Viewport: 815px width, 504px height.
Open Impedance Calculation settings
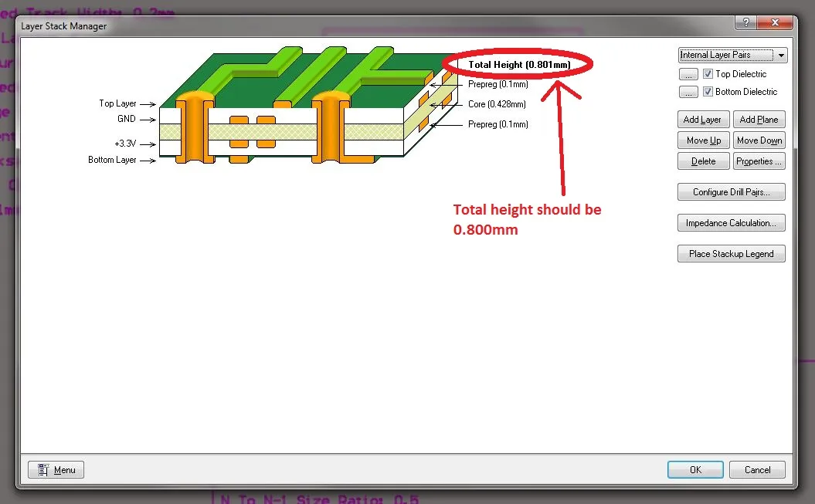pyautogui.click(x=731, y=223)
